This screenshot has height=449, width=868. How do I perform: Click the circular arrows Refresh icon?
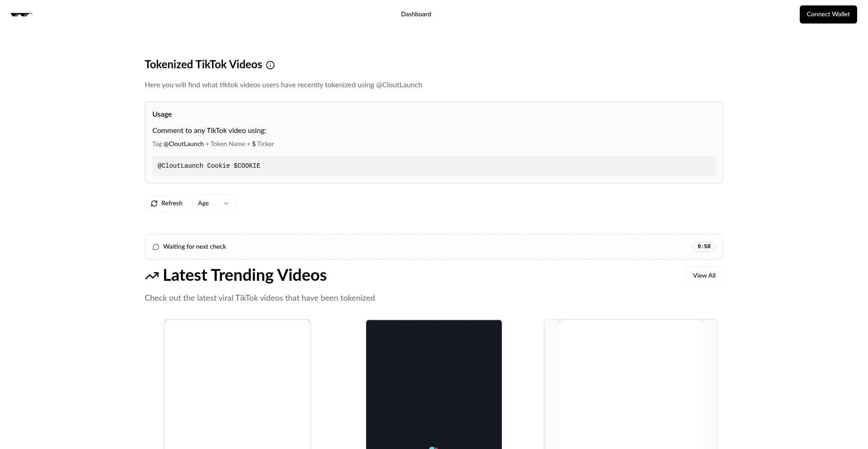[154, 203]
